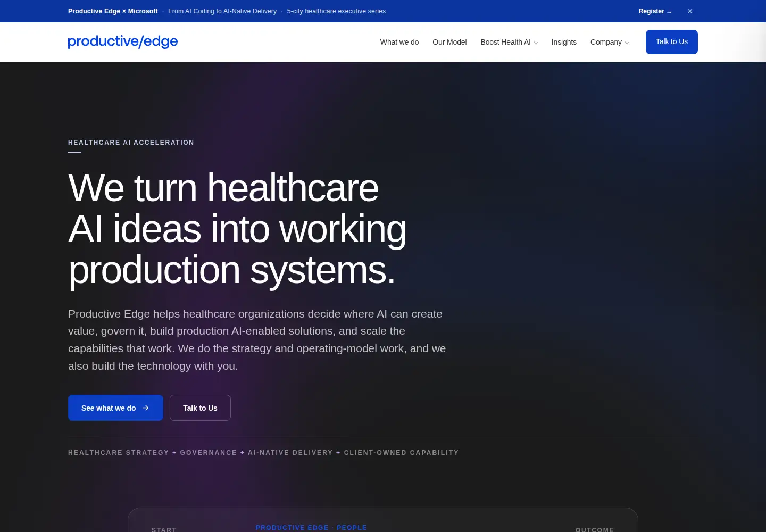The height and width of the screenshot is (532, 766).
Task: Open the What we do menu item
Action: point(399,42)
